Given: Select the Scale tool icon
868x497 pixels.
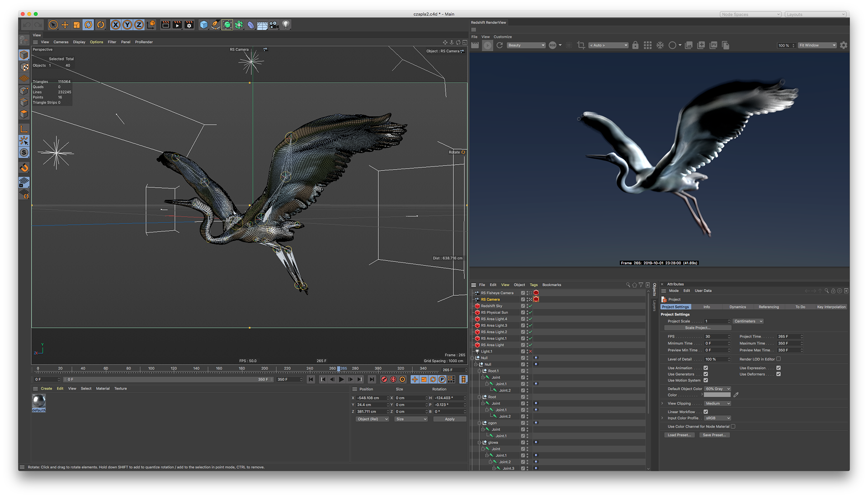Looking at the screenshot, I should 77,25.
